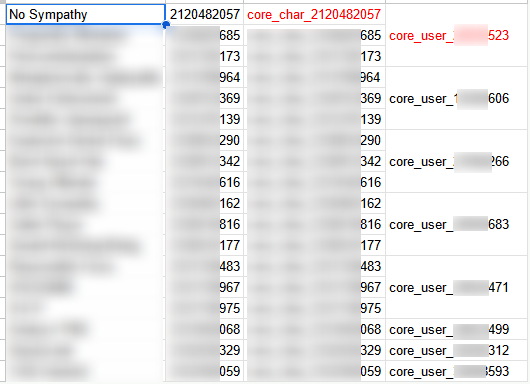Viewport: 530px width, 384px height.
Task: Click the second-column number cell ending in 369
Action: tap(204, 98)
